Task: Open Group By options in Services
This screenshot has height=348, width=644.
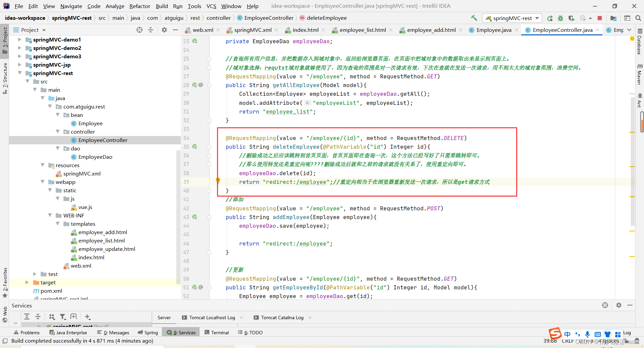Action: (52, 317)
